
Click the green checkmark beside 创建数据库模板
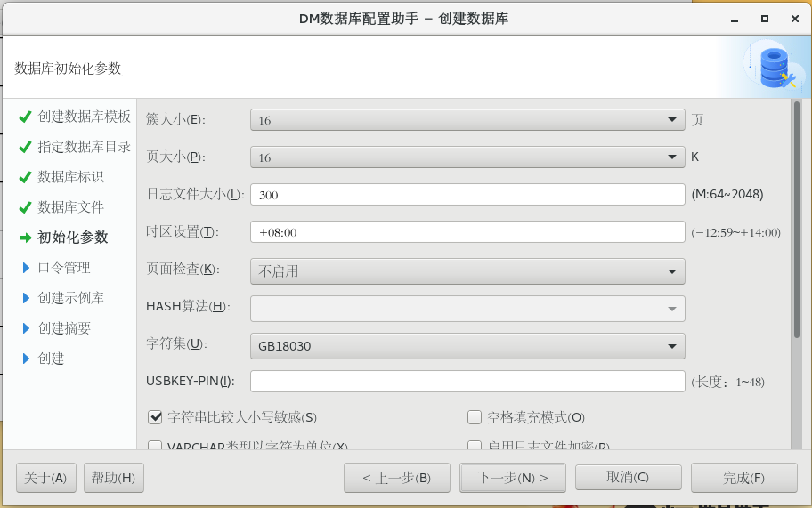pyautogui.click(x=25, y=117)
